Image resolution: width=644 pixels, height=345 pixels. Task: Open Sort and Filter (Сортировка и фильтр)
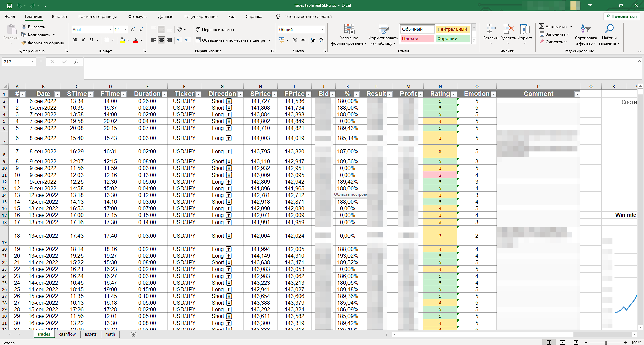tap(586, 35)
